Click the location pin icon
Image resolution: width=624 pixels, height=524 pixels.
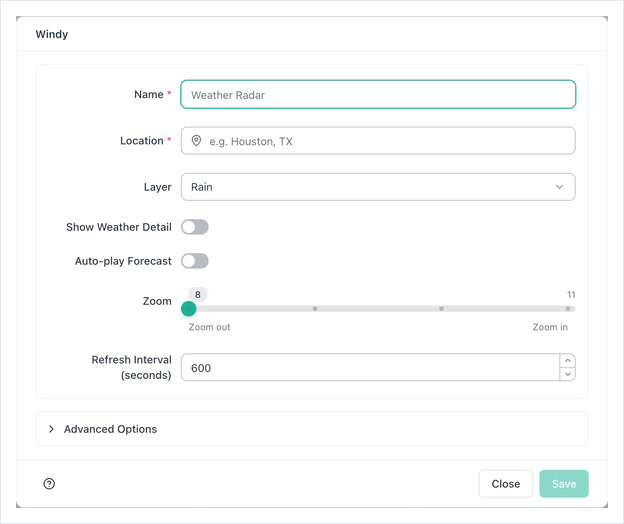tap(196, 141)
